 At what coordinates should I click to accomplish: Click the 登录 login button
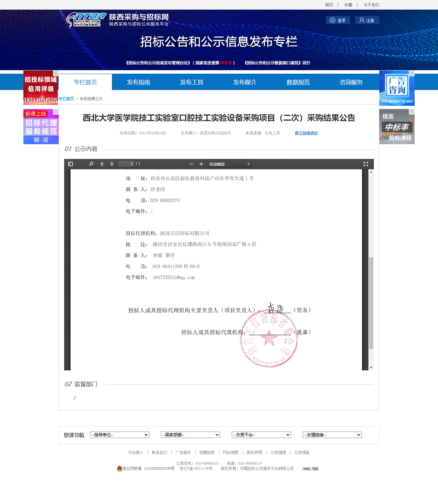[338, 21]
